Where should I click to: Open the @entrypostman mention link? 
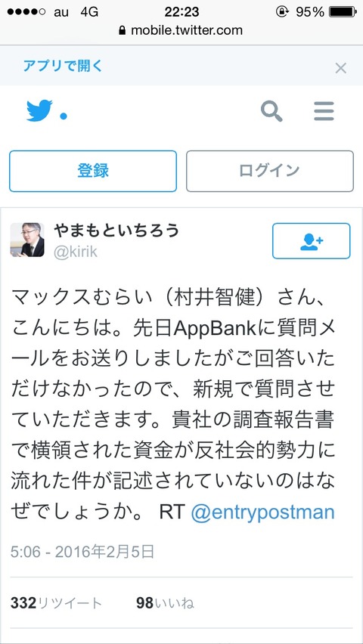click(x=262, y=512)
